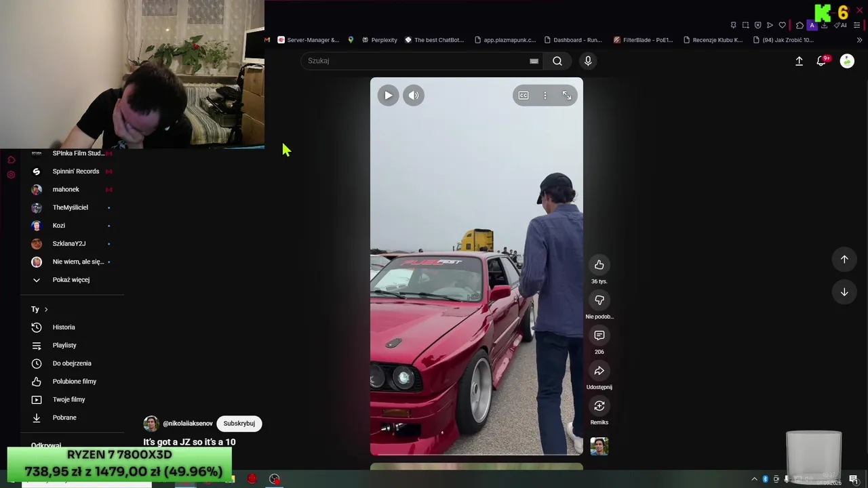Open TheMyśliciel channel
The width and height of the screenshot is (868, 488).
click(72, 207)
